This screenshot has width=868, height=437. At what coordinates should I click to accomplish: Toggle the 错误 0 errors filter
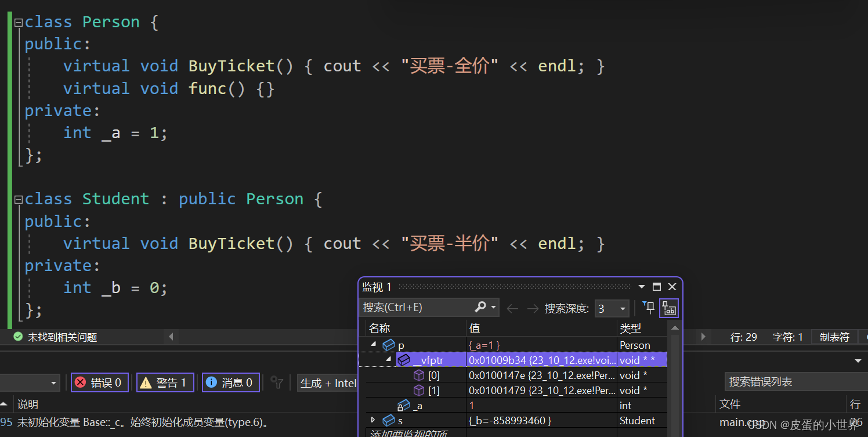click(100, 382)
